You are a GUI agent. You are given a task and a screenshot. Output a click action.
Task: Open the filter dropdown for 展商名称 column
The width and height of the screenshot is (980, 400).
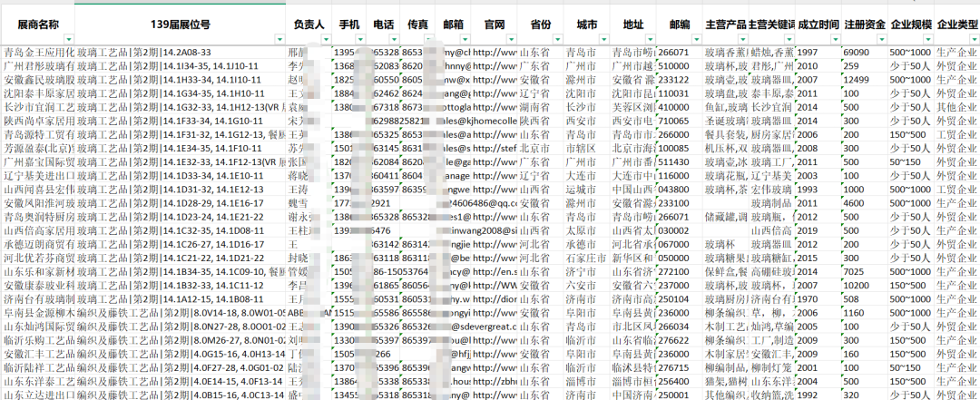[69, 39]
